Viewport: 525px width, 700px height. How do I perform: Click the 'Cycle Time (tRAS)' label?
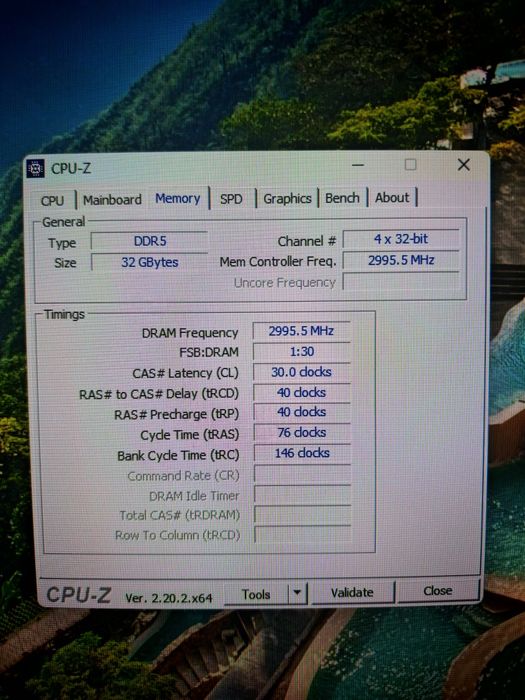click(190, 435)
